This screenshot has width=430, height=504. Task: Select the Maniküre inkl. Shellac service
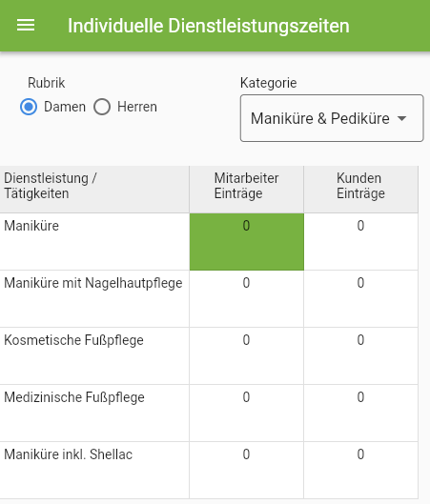click(x=69, y=454)
